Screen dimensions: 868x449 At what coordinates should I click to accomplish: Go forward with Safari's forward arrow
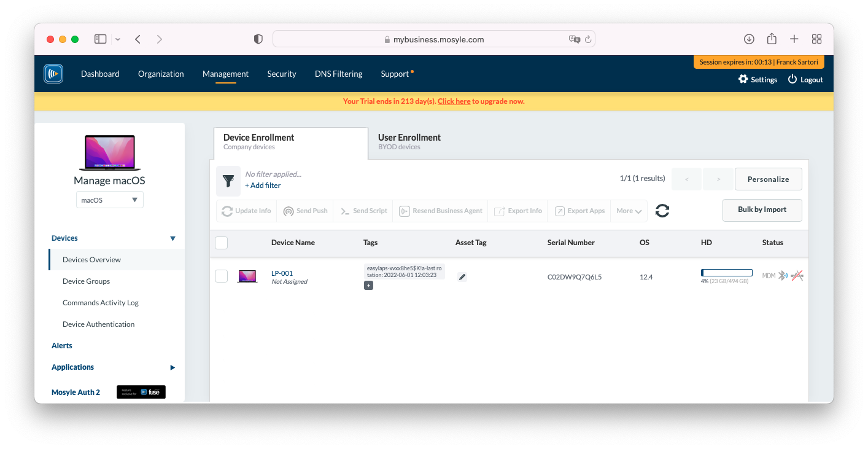coord(160,39)
